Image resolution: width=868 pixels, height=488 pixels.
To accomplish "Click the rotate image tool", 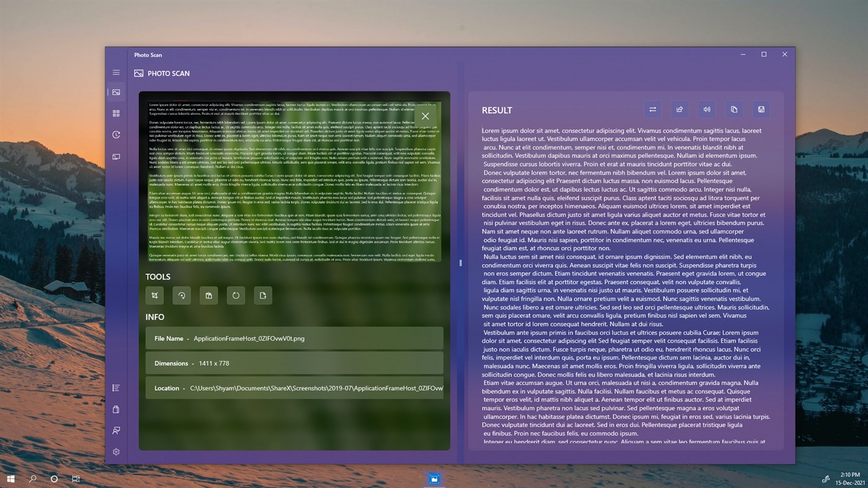I will pos(182,296).
